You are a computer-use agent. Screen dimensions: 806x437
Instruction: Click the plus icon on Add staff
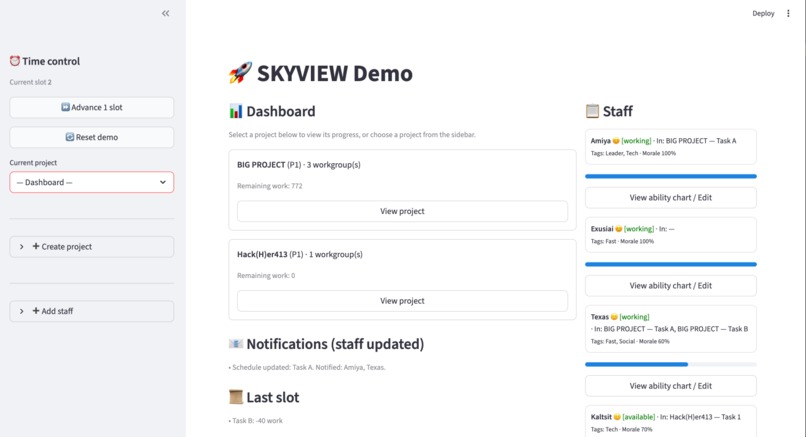36,311
